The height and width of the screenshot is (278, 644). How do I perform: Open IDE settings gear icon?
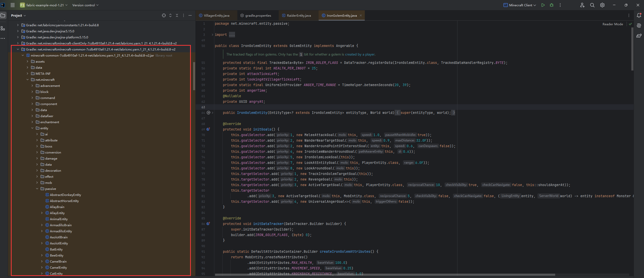click(x=602, y=5)
